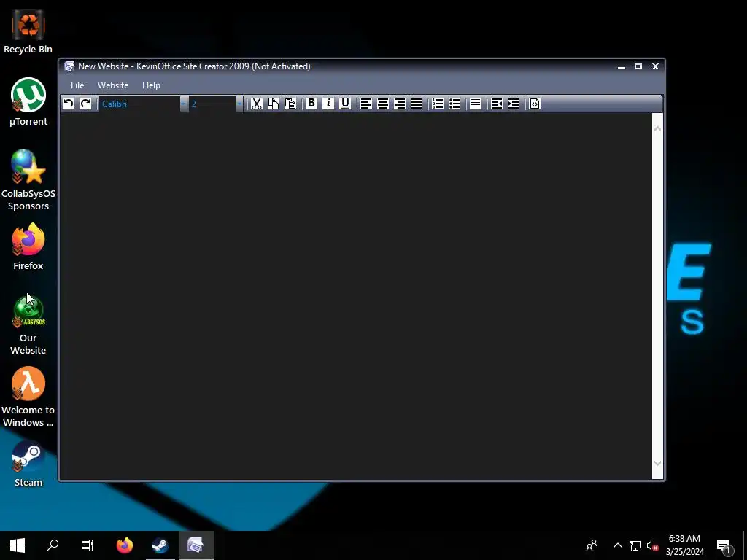Image resolution: width=747 pixels, height=560 pixels.
Task: Insert a numbered list
Action: pos(438,104)
